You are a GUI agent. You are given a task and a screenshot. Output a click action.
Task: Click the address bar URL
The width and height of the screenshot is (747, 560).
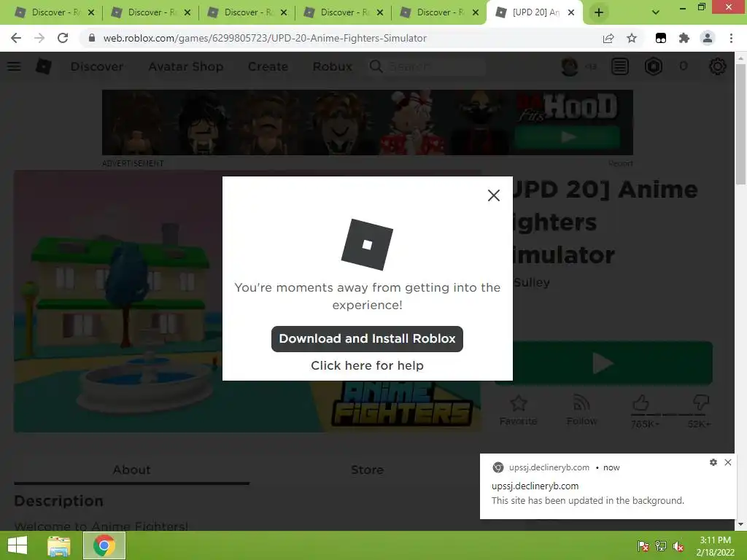tap(264, 38)
